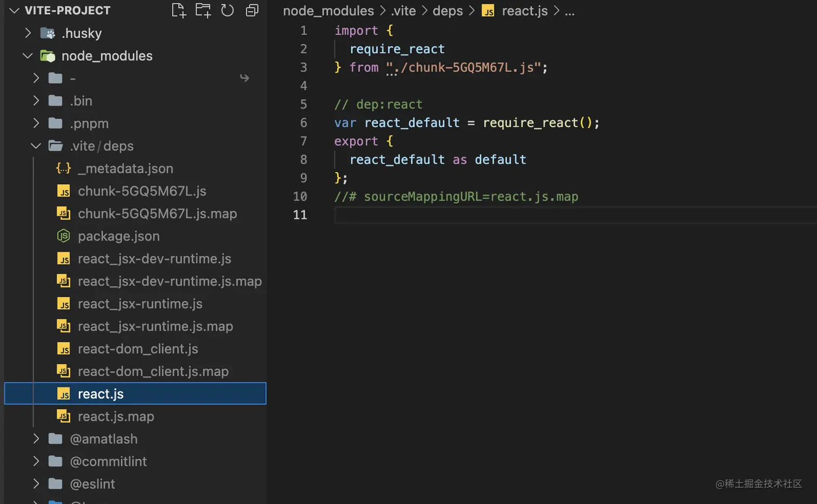Click the '// dep:react' comment
Image resolution: width=817 pixels, height=504 pixels.
click(378, 104)
